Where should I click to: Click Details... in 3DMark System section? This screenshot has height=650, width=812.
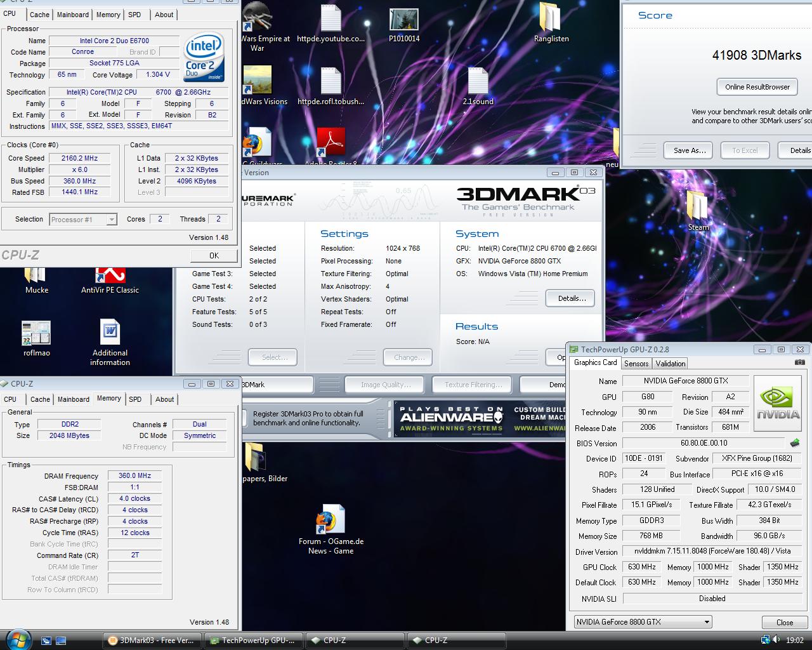[x=572, y=298]
